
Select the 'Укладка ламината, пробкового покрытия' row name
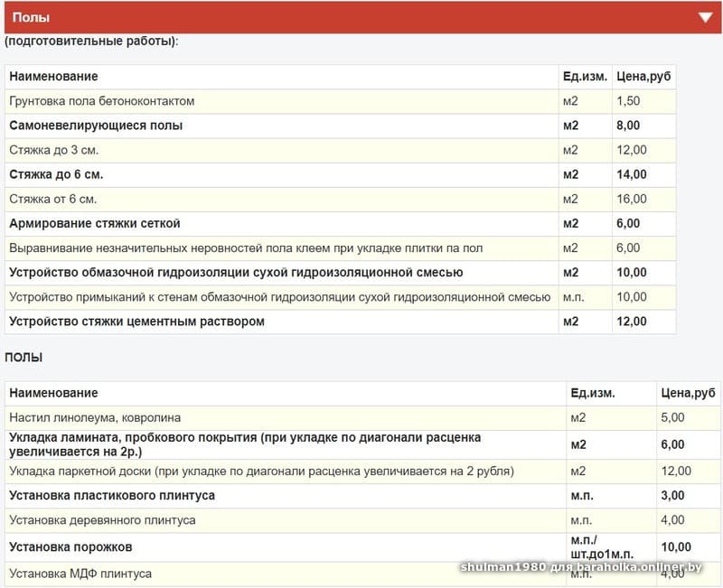[x=245, y=444]
